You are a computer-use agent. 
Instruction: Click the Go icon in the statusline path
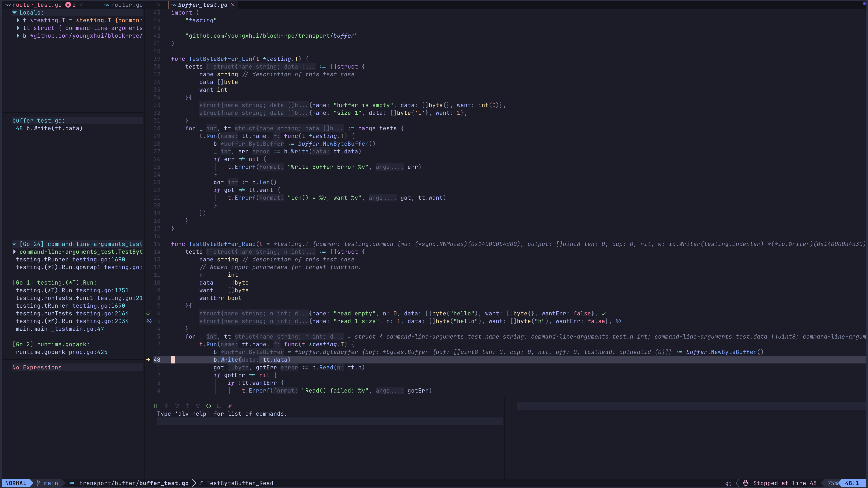(72, 483)
